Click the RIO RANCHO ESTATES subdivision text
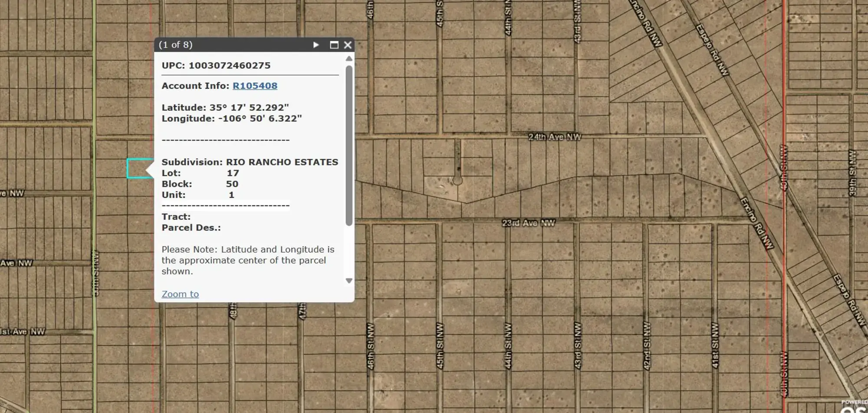 pyautogui.click(x=281, y=162)
